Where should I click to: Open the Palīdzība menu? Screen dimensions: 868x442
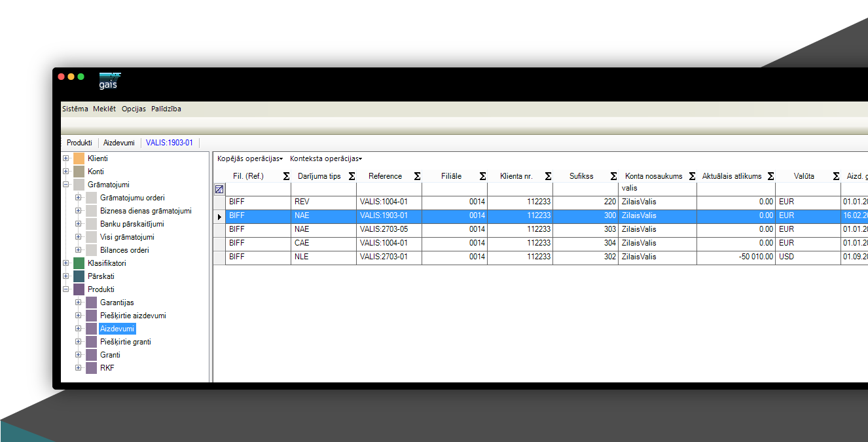[x=166, y=109]
